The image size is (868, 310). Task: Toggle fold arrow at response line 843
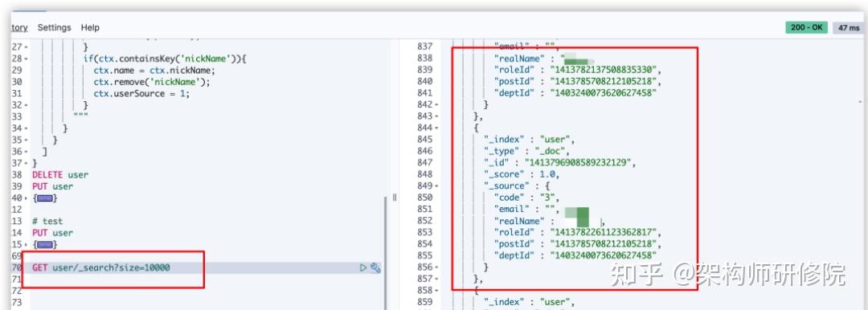pyautogui.click(x=437, y=116)
